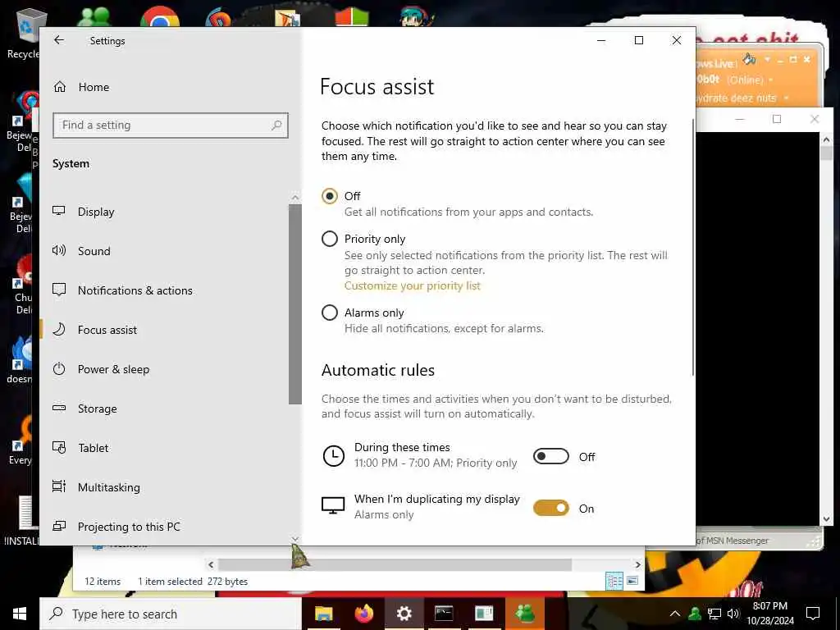Screen dimensions: 840x630
Task: Turn off the duplicating my display switch
Action: 550,508
